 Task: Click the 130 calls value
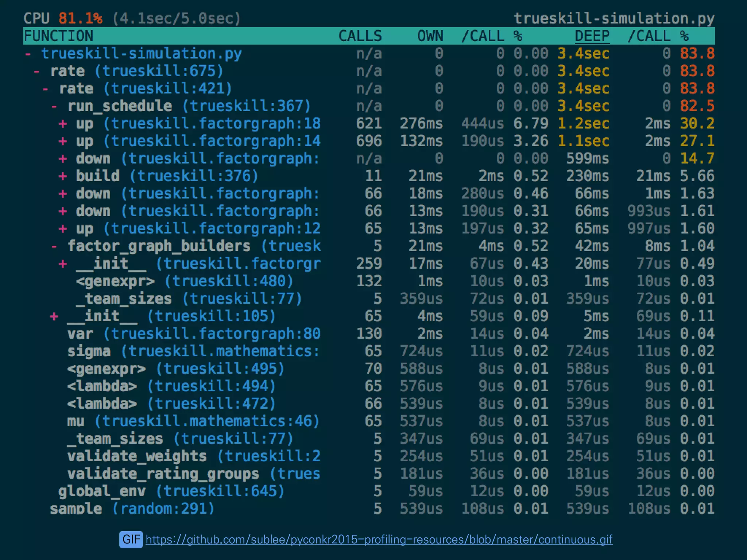click(x=369, y=334)
